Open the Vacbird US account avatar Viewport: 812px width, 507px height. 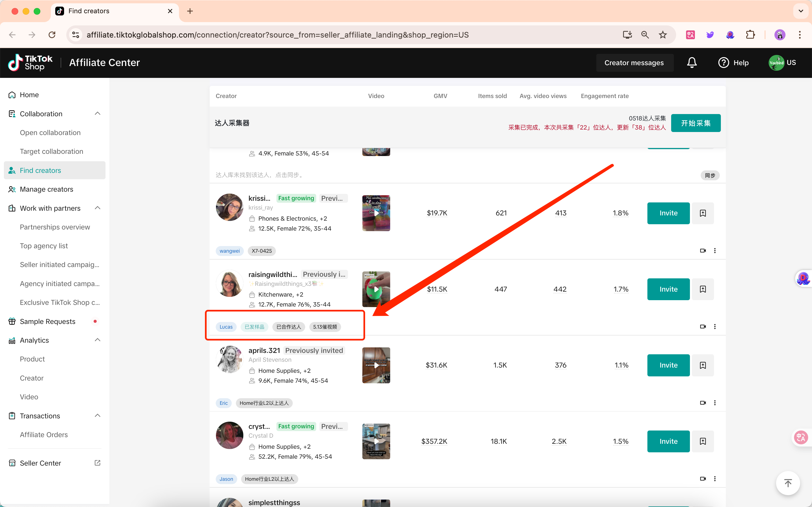tap(776, 63)
